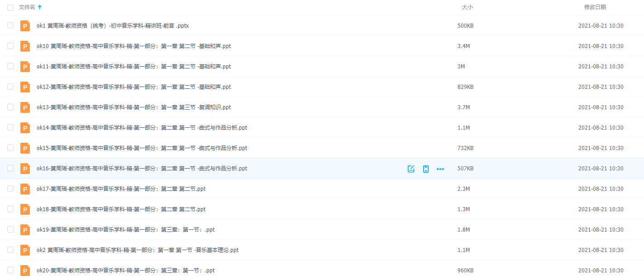This screenshot has height=276, width=644.
Task: Click the 大小 column header
Action: click(x=467, y=7)
